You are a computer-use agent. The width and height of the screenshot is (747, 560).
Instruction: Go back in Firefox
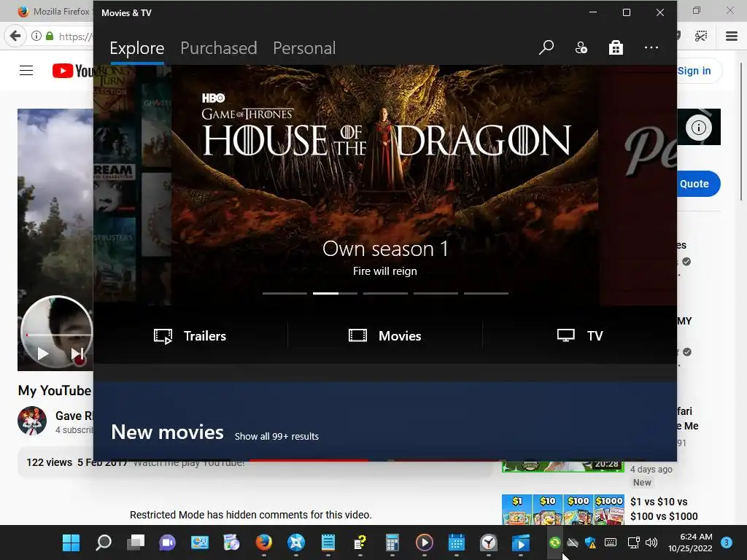point(15,36)
